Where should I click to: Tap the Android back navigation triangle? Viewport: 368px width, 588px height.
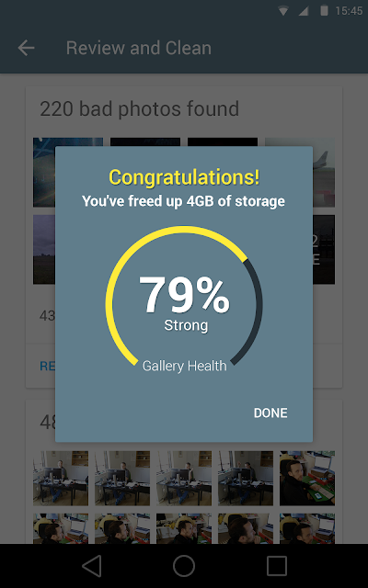coord(92,566)
